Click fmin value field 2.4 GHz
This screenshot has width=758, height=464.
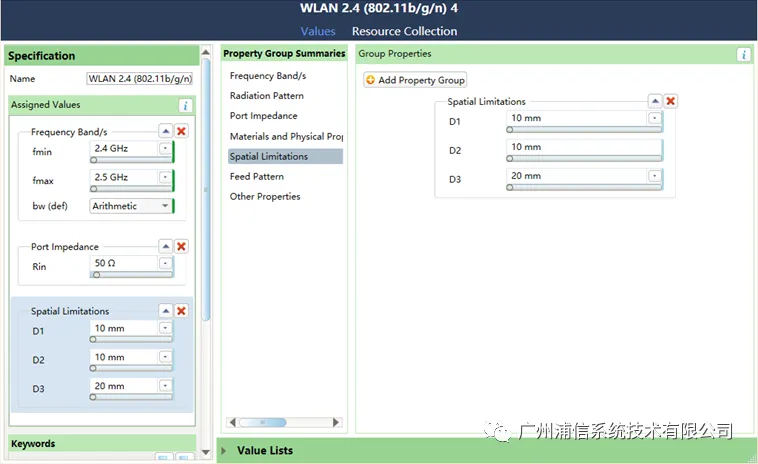(124, 148)
